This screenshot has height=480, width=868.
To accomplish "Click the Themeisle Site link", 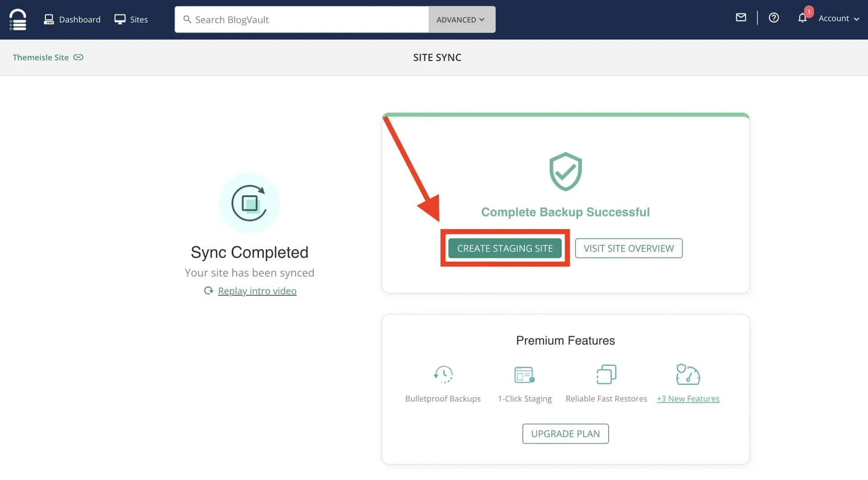I will pyautogui.click(x=41, y=57).
